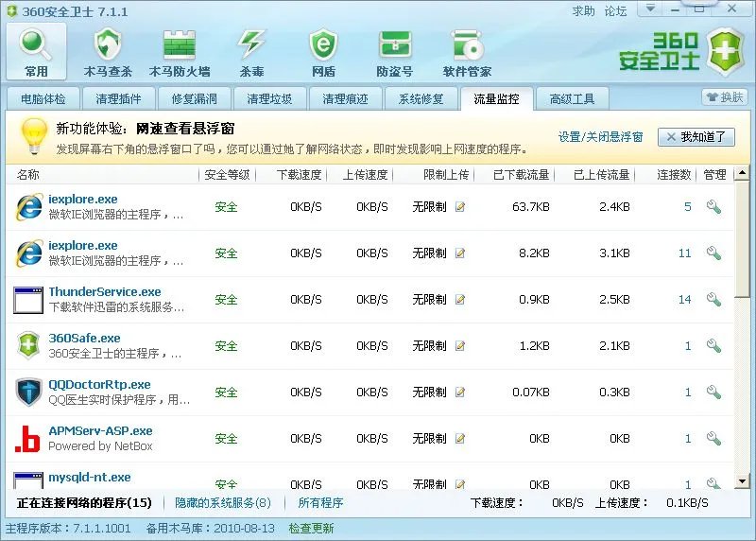
Task: Sort by 名称 column header
Action: point(28,175)
